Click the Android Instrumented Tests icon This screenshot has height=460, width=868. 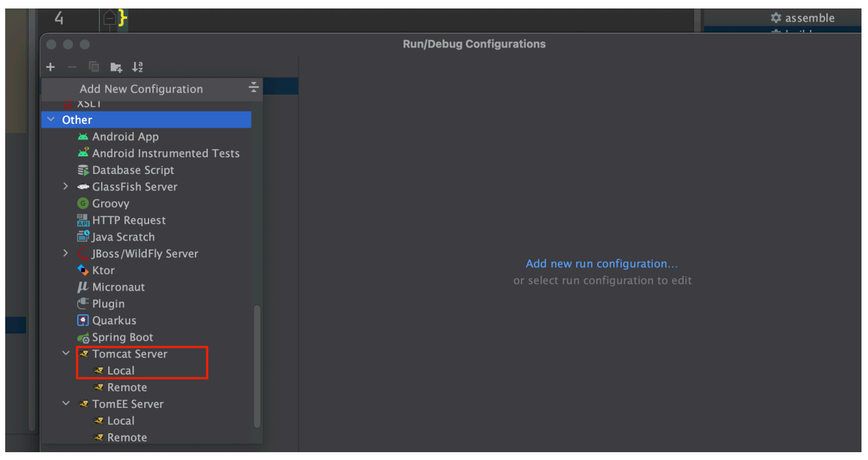[83, 153]
